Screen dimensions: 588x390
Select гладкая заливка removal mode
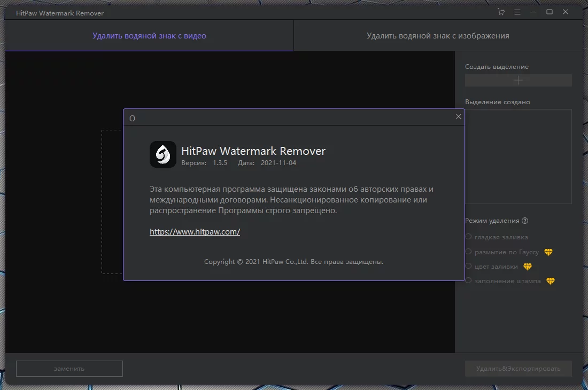[468, 236]
